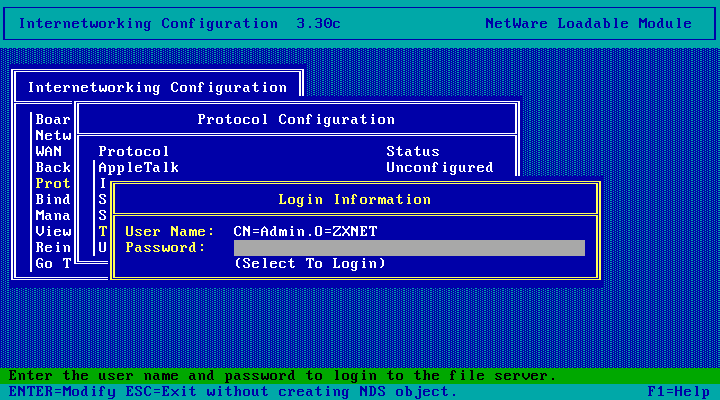Click the Password: label
720x400 pixels.
pos(165,248)
